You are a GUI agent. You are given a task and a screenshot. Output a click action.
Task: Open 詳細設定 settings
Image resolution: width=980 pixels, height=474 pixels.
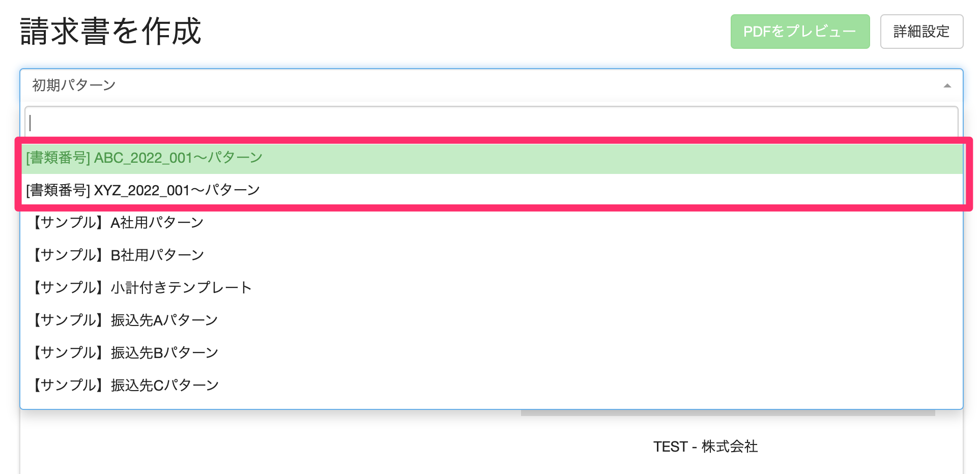pyautogui.click(x=921, y=32)
